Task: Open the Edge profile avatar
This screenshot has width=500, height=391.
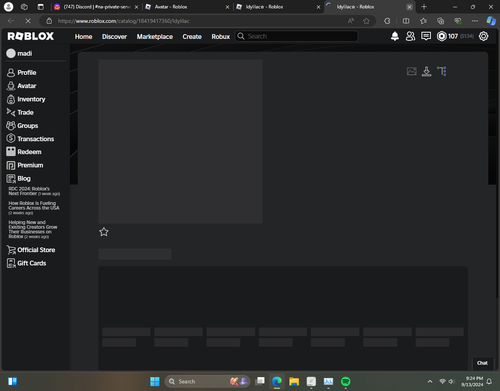Action: point(8,7)
